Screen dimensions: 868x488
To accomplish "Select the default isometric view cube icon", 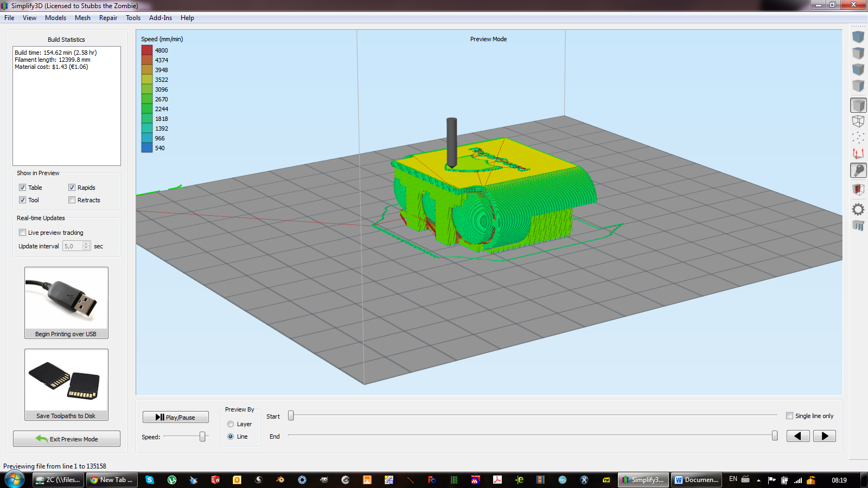I will click(858, 37).
